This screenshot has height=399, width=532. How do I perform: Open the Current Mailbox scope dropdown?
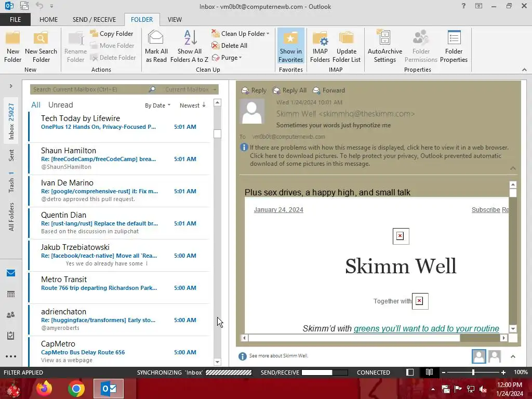click(x=191, y=89)
